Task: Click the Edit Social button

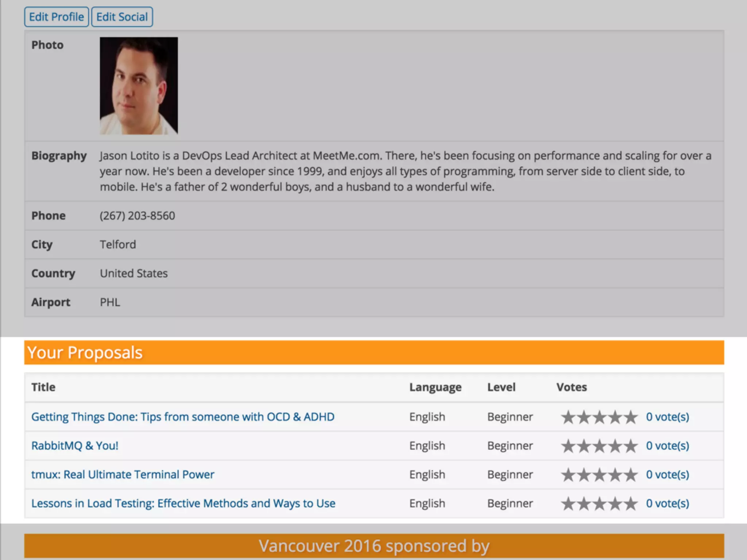Action: 122,17
